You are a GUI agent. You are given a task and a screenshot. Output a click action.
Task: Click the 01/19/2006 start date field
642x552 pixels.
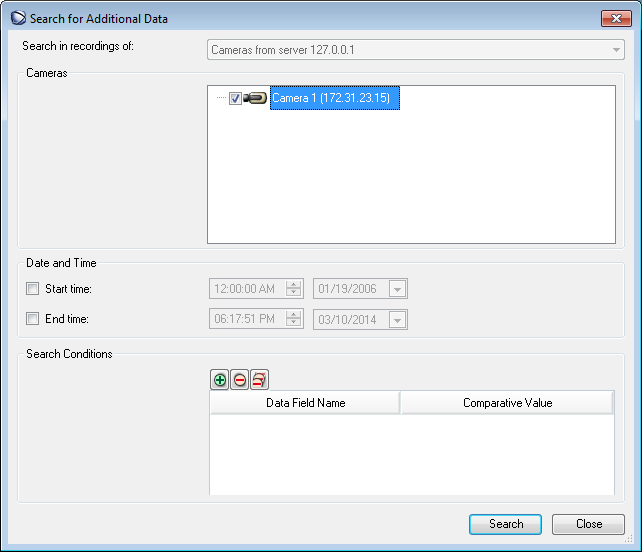(360, 289)
